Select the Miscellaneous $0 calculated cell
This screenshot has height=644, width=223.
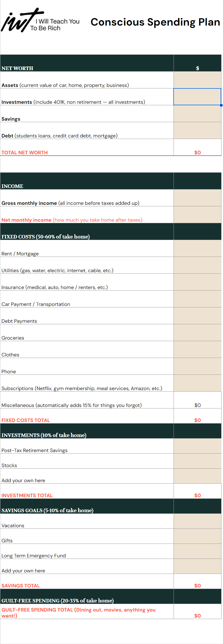tap(197, 400)
